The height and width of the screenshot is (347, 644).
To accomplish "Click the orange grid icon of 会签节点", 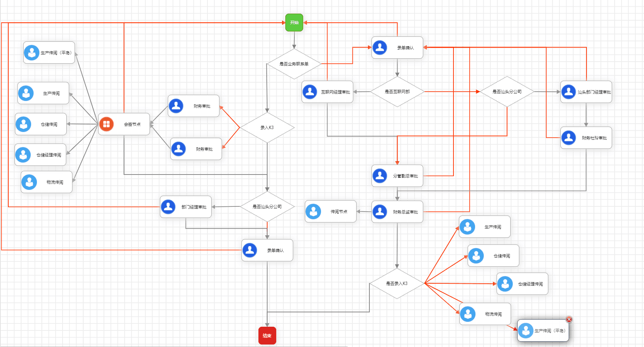I will coord(106,124).
